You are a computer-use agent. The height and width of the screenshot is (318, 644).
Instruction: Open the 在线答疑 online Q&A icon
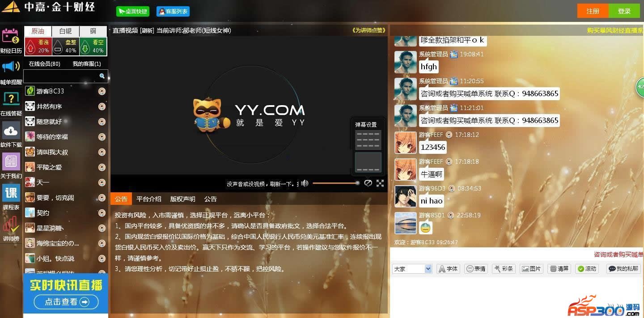click(x=11, y=99)
